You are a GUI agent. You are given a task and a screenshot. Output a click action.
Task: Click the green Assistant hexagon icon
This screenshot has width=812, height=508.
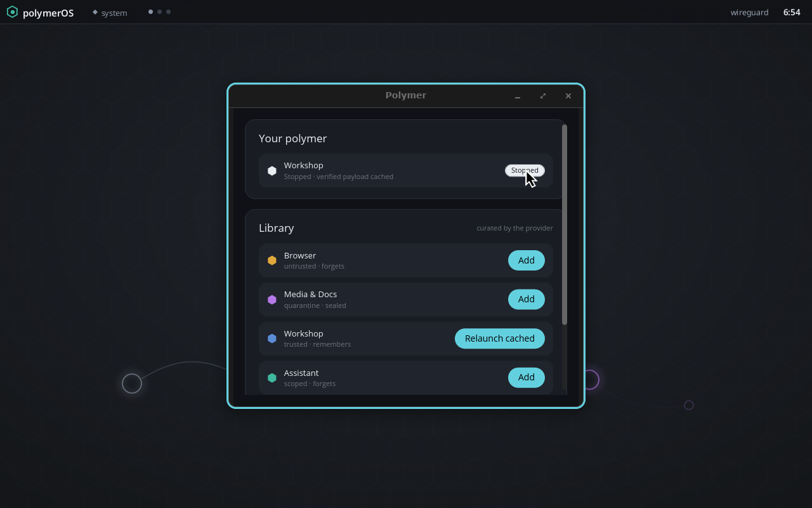pyautogui.click(x=272, y=378)
